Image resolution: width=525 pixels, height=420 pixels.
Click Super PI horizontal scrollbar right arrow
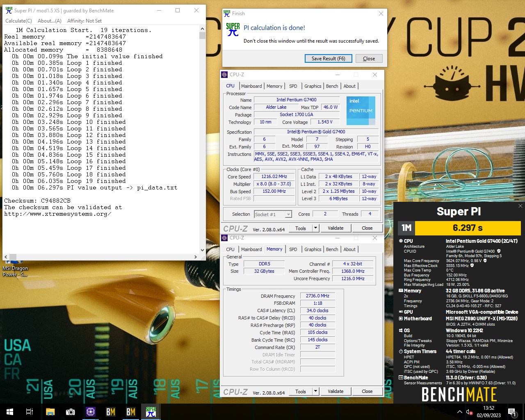click(x=196, y=257)
